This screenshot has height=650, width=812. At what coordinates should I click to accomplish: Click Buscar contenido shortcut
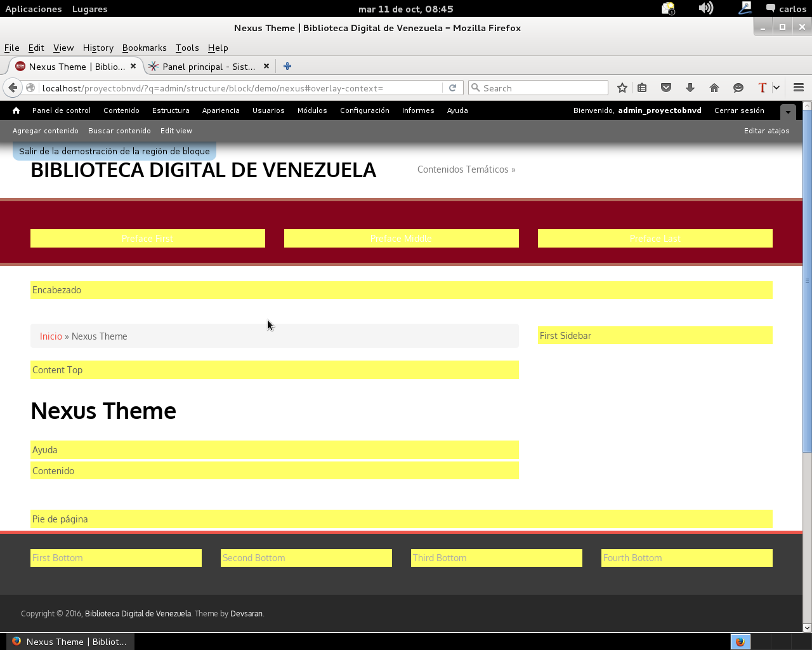[119, 131]
